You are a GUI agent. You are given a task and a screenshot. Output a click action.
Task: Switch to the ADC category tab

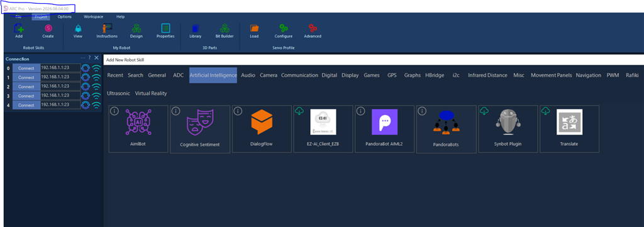tap(178, 75)
